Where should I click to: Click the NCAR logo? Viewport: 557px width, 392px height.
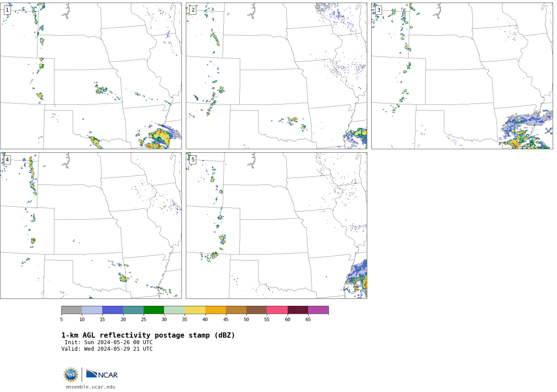(x=102, y=374)
